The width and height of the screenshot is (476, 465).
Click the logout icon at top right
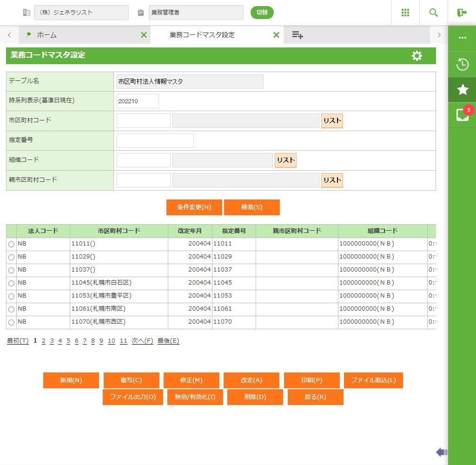462,13
